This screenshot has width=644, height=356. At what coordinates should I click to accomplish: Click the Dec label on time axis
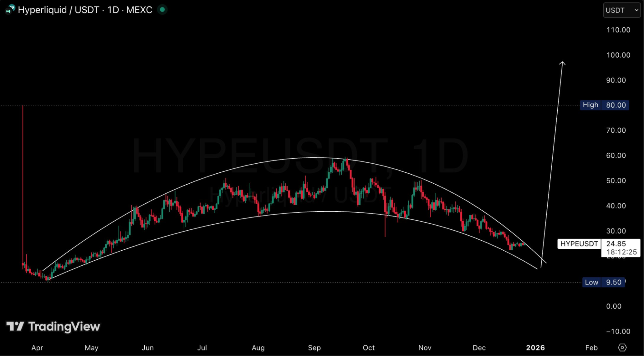(479, 348)
